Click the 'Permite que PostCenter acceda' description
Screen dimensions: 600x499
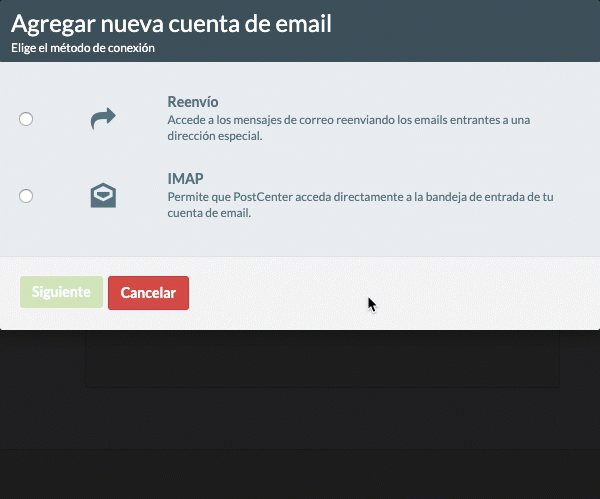click(x=360, y=205)
